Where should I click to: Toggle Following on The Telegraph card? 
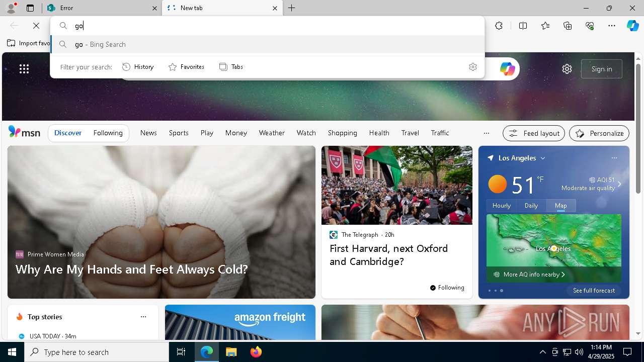[447, 288]
